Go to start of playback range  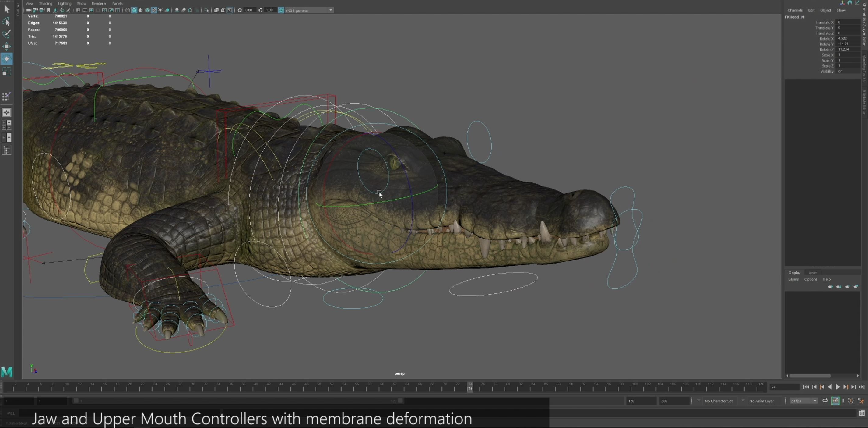tap(806, 387)
